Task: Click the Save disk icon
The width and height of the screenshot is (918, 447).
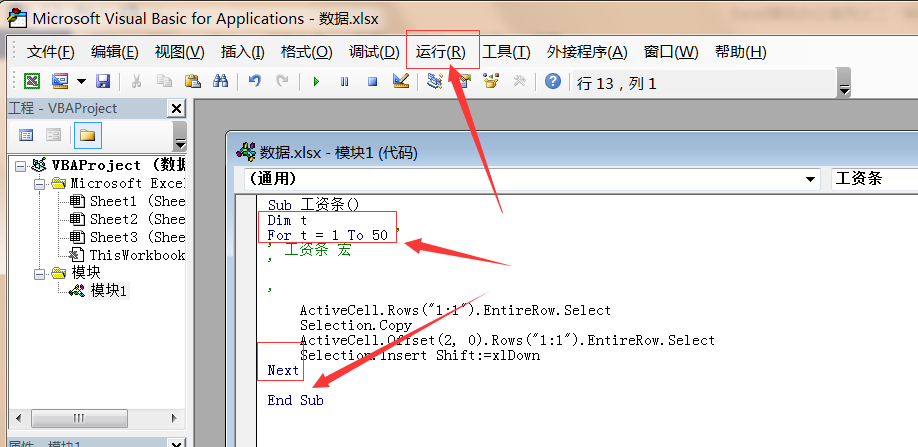Action: (104, 81)
